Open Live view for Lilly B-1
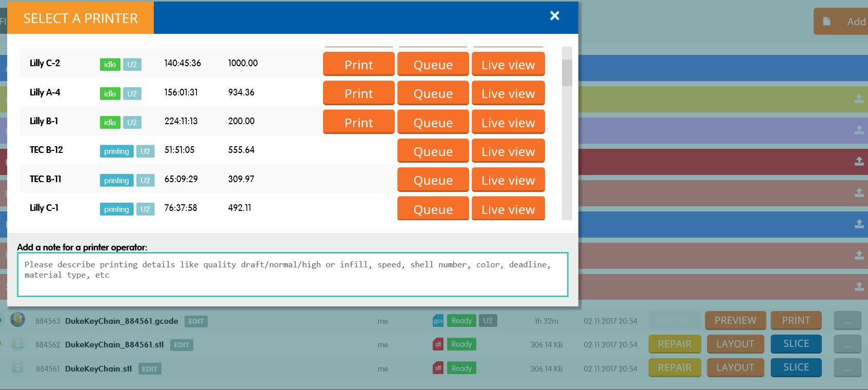868x390 pixels. (508, 122)
